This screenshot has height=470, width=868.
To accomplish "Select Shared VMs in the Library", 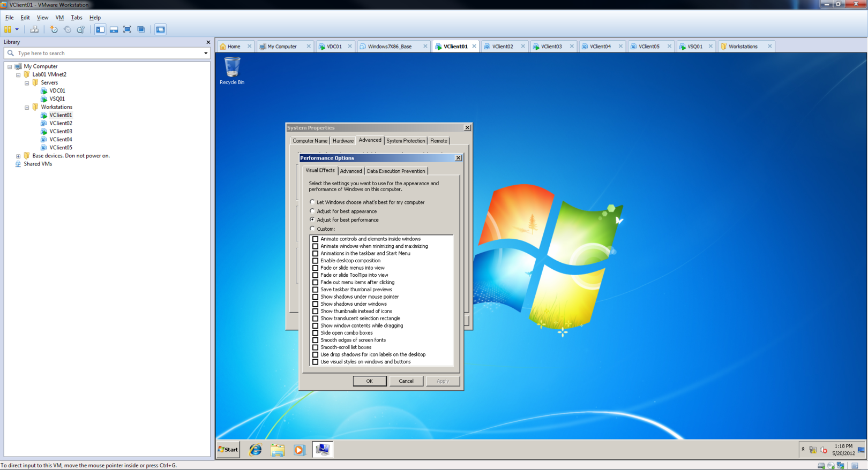I will click(38, 164).
